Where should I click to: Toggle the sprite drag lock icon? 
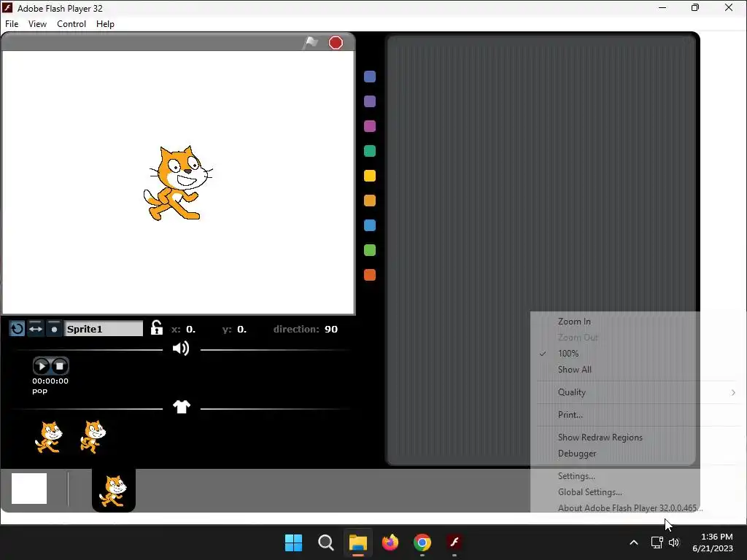pos(156,327)
